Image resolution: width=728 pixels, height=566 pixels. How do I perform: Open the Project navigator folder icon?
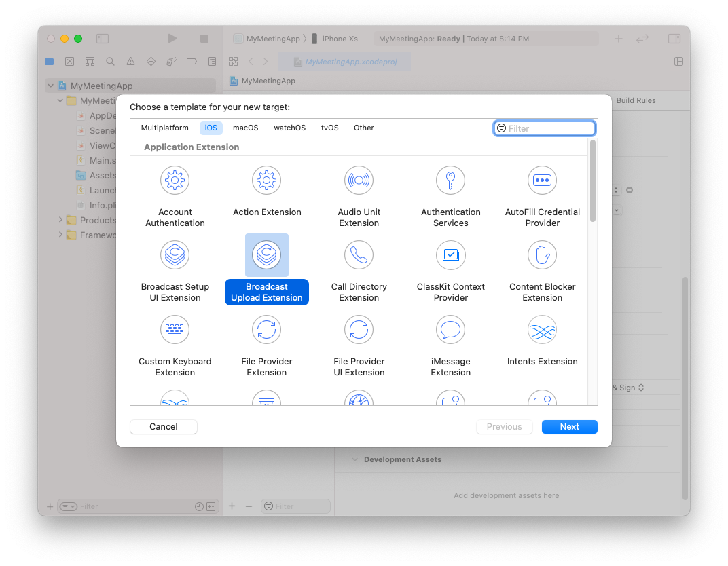(49, 61)
